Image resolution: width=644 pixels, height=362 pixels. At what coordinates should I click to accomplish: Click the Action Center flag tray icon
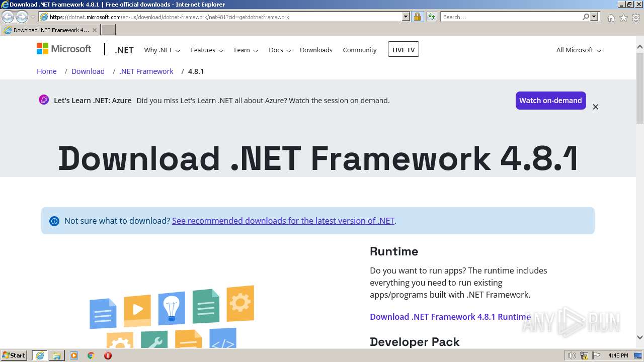point(596,355)
